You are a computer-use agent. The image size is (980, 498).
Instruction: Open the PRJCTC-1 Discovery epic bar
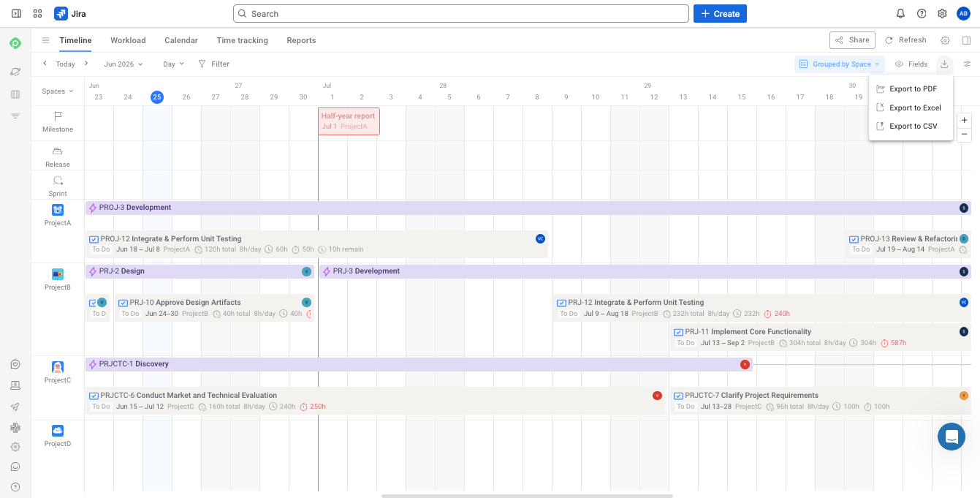pyautogui.click(x=419, y=364)
